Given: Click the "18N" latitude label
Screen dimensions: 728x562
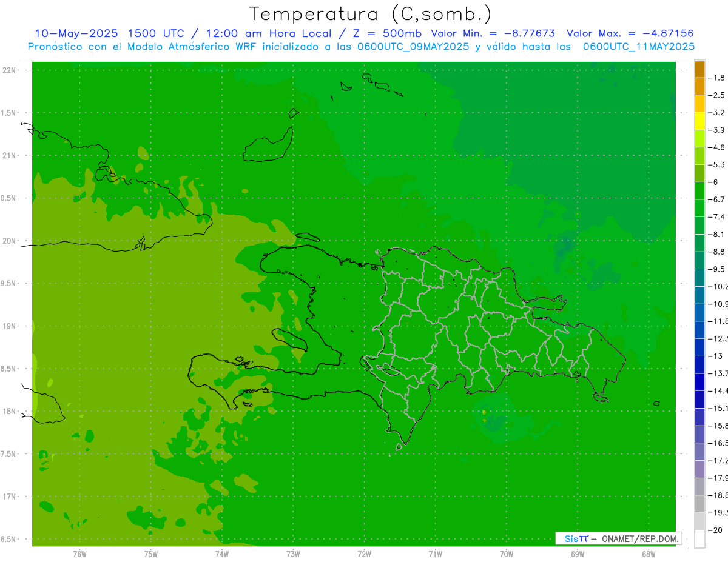Looking at the screenshot, I should 9,411.
